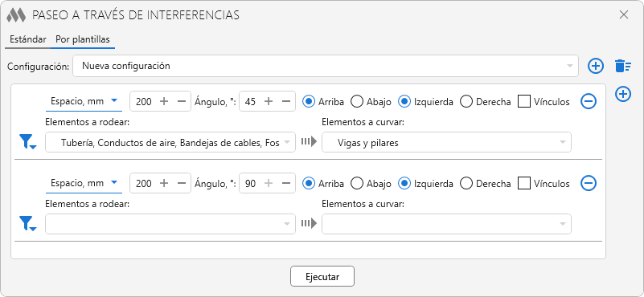This screenshot has height=297, width=644.
Task: Select Derecha in the second rule
Action: pyautogui.click(x=486, y=184)
